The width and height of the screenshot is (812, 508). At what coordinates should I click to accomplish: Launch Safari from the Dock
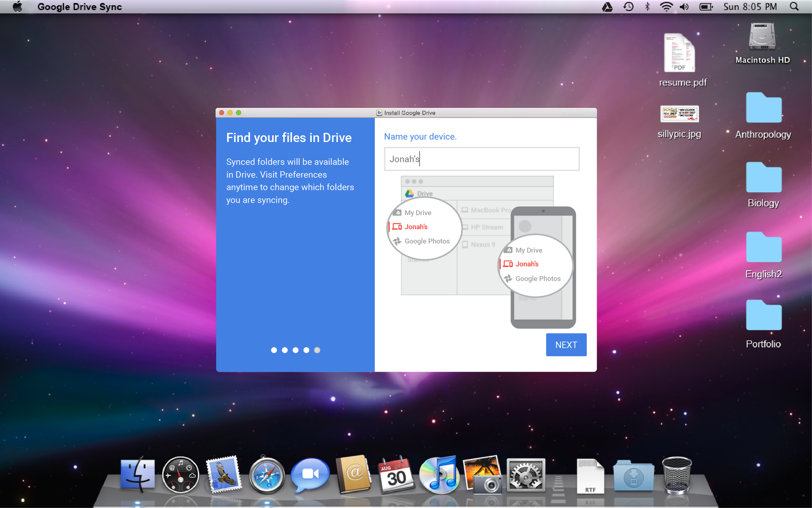267,475
